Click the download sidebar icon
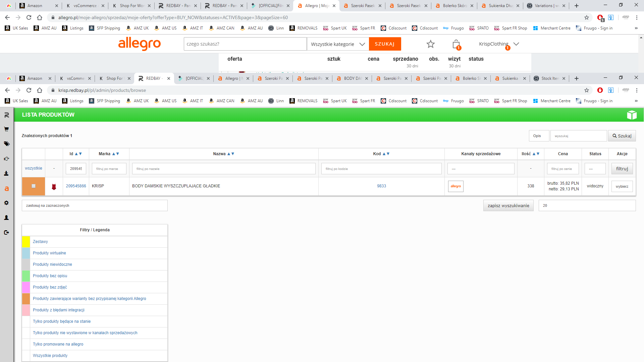 [6, 173]
